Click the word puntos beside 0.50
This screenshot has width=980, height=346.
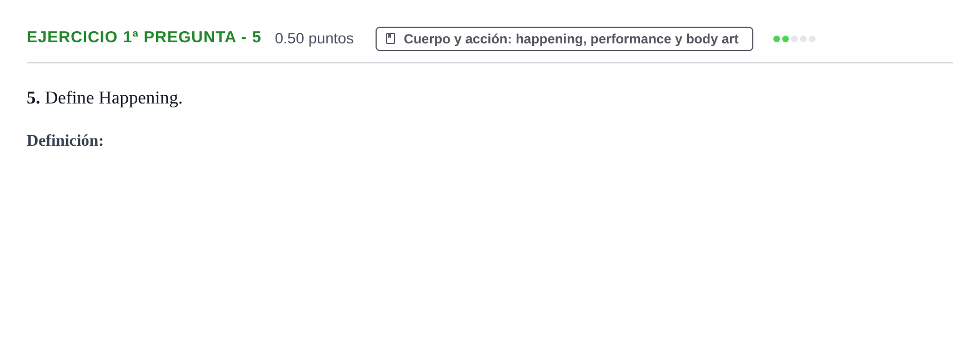(331, 39)
